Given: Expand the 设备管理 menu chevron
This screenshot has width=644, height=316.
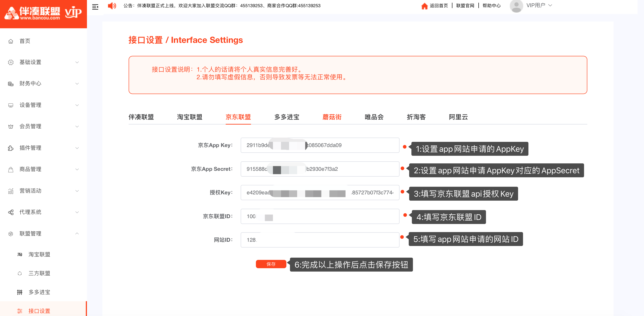Looking at the screenshot, I should (77, 105).
